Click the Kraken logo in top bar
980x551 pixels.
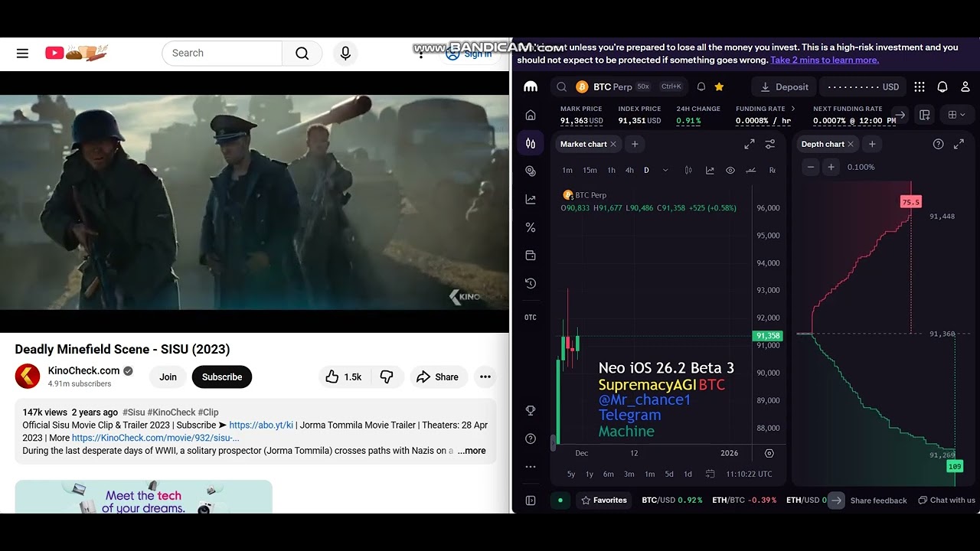pos(531,86)
